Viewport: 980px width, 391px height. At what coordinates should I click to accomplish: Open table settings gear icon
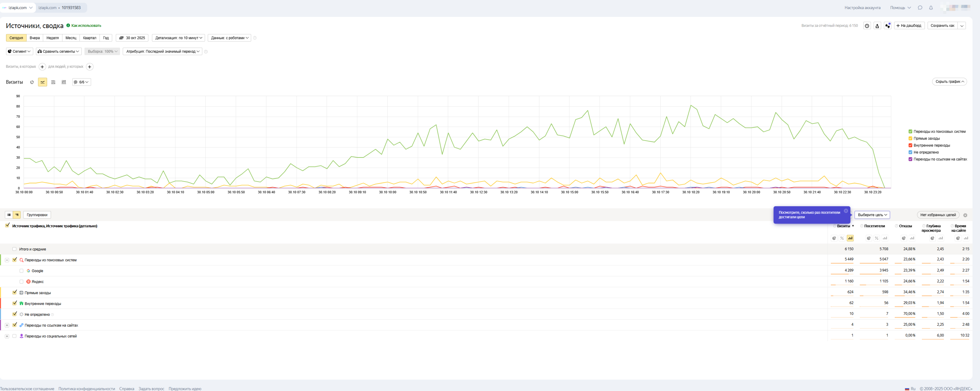click(965, 215)
